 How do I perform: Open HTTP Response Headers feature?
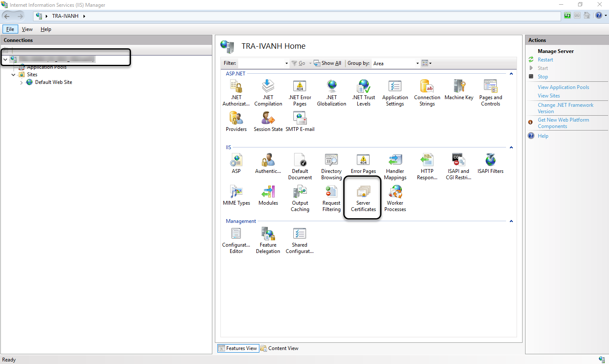[427, 167]
